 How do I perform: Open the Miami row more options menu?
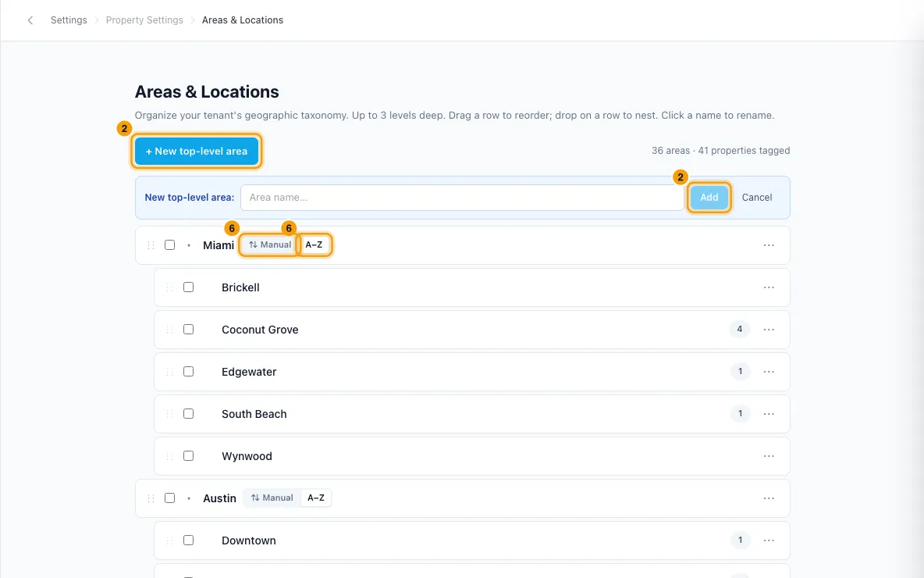[x=769, y=245]
